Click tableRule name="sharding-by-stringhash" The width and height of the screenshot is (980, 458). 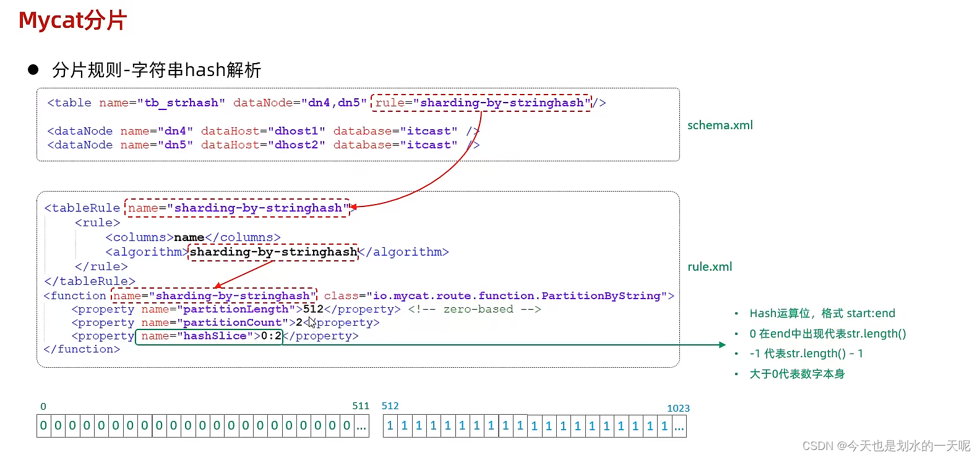coord(239,208)
